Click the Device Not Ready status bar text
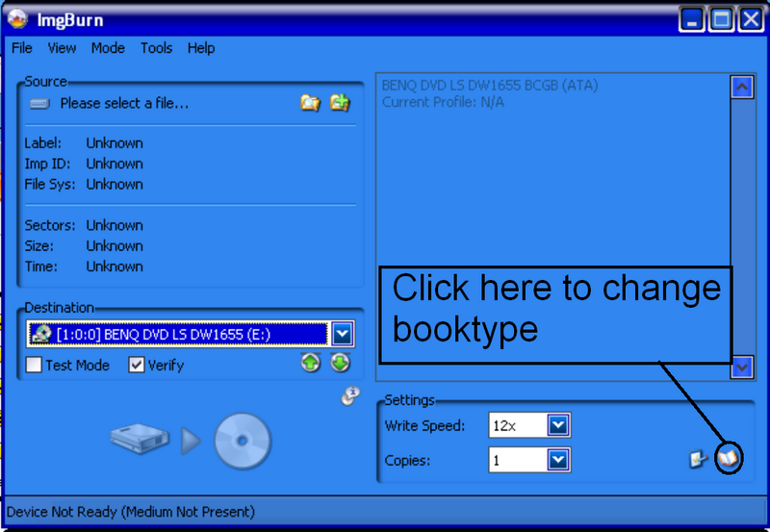 [131, 512]
